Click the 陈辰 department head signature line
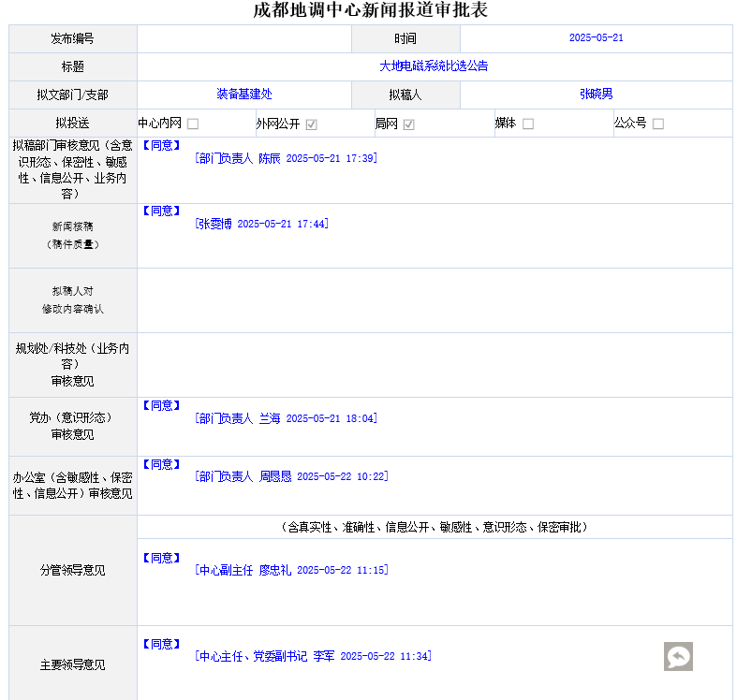The height and width of the screenshot is (700, 737). (286, 158)
